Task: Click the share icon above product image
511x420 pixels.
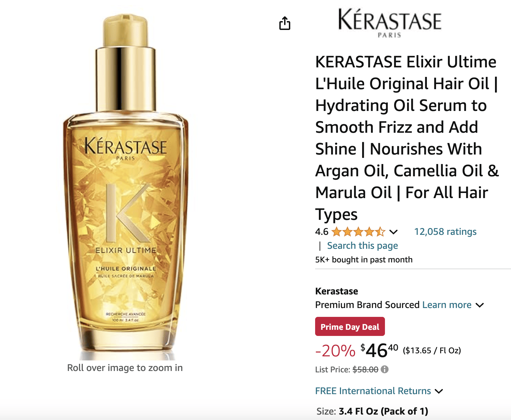Action: point(285,23)
